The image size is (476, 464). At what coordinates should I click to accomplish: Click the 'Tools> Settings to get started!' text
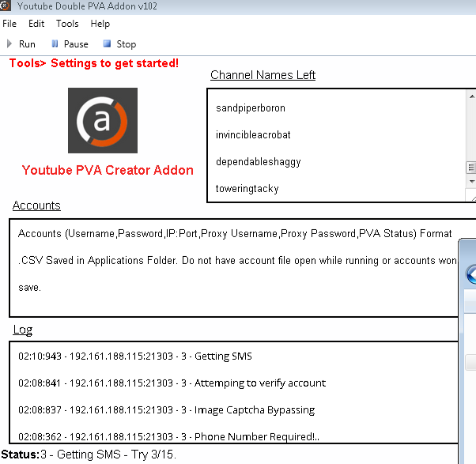click(94, 63)
